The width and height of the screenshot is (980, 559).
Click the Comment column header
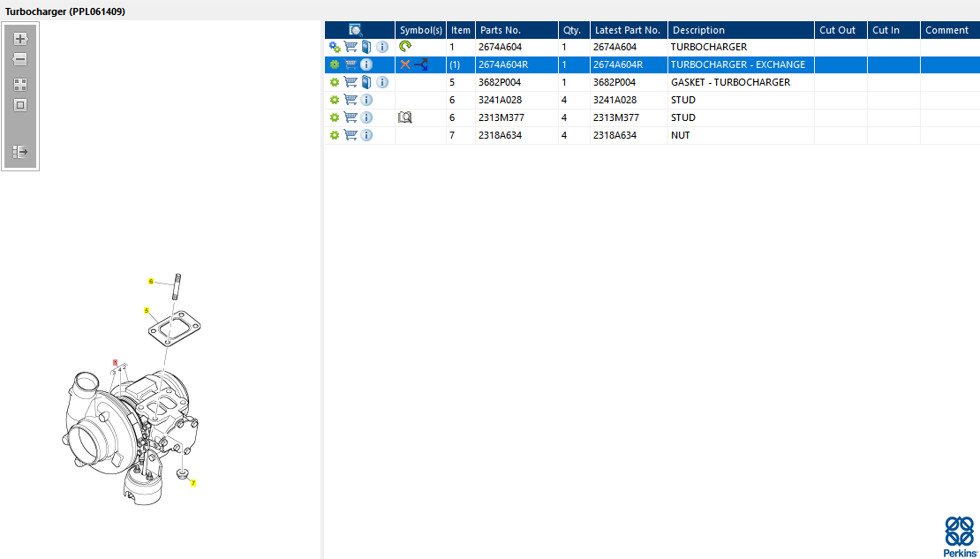click(x=950, y=30)
